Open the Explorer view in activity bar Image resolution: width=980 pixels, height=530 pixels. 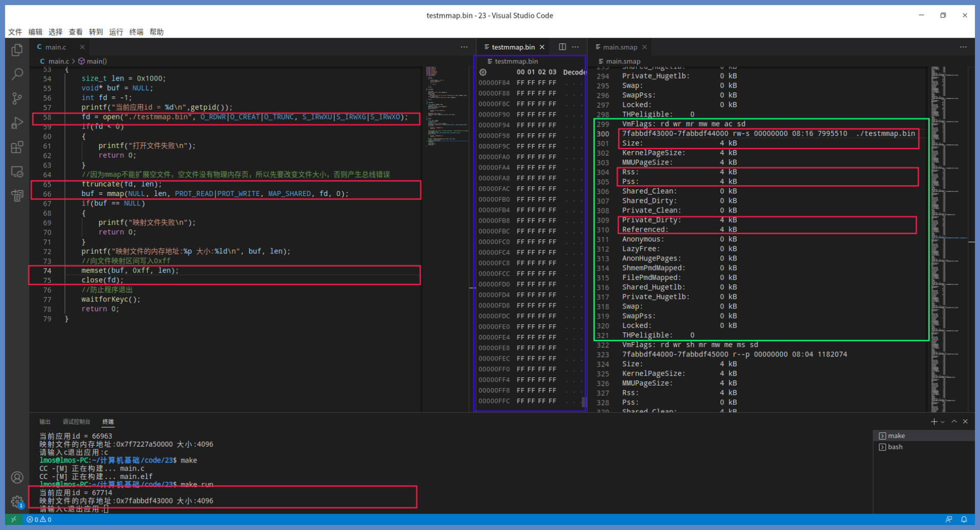point(17,50)
